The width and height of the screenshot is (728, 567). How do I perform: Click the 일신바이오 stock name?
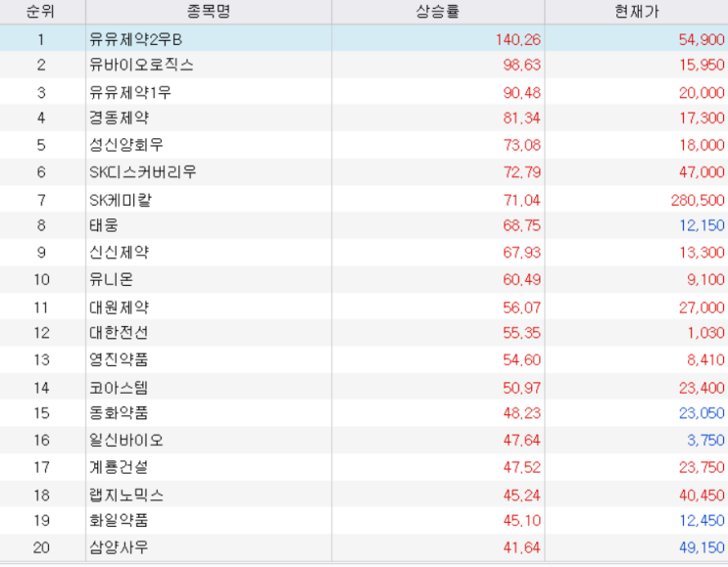pos(126,440)
